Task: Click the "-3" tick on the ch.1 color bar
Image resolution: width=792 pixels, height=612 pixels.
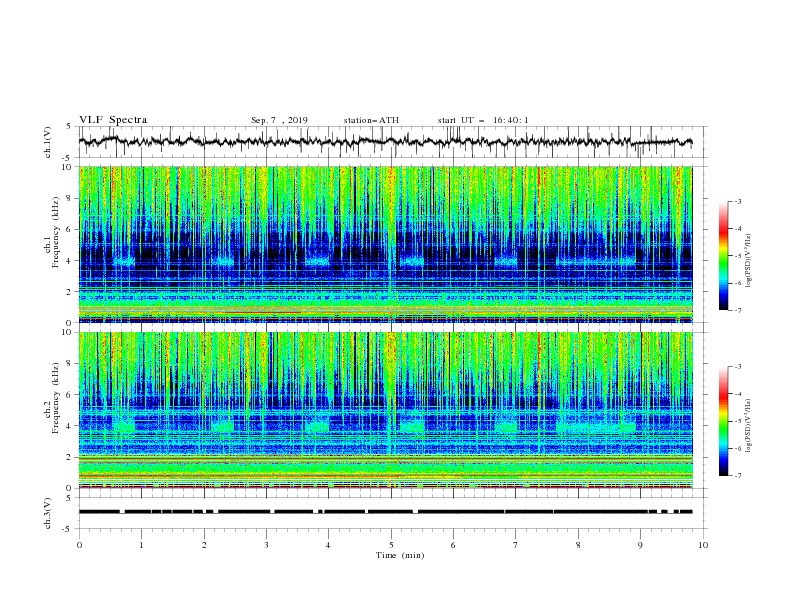Action: [737, 201]
